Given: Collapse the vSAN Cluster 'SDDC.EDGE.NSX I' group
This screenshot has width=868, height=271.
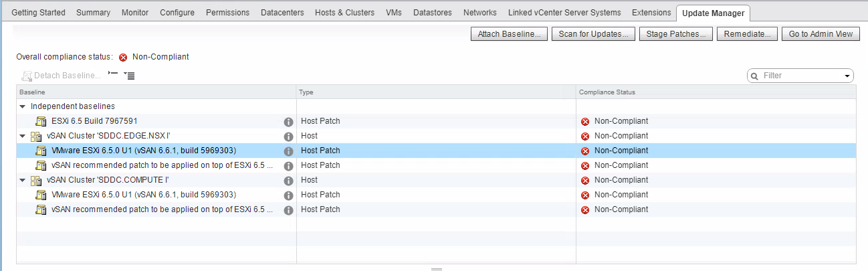Looking at the screenshot, I should [23, 137].
